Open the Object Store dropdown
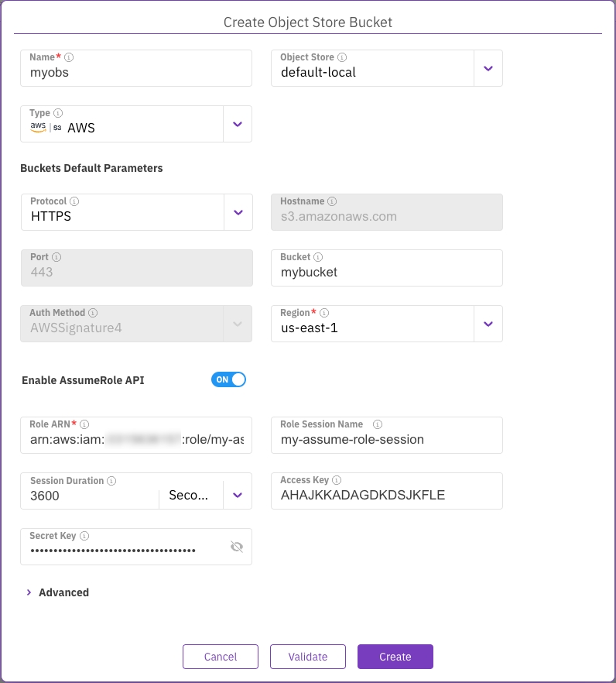The image size is (616, 683). 488,68
